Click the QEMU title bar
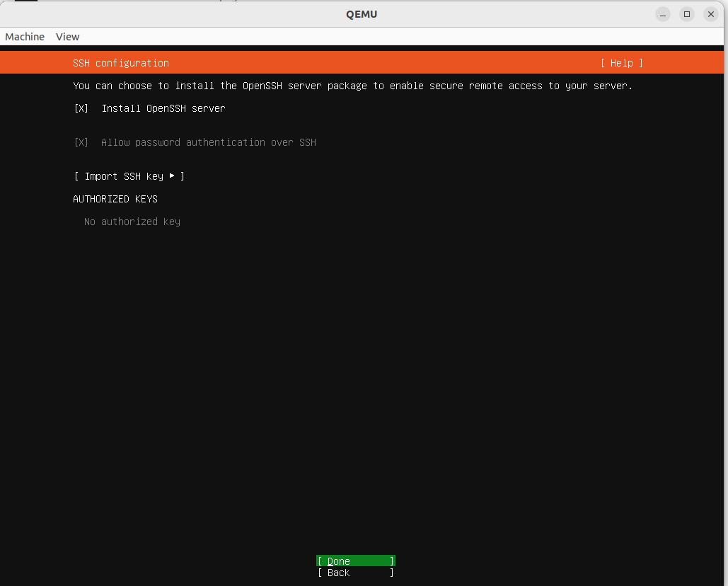The height and width of the screenshot is (586, 728). pyautogui.click(x=362, y=13)
